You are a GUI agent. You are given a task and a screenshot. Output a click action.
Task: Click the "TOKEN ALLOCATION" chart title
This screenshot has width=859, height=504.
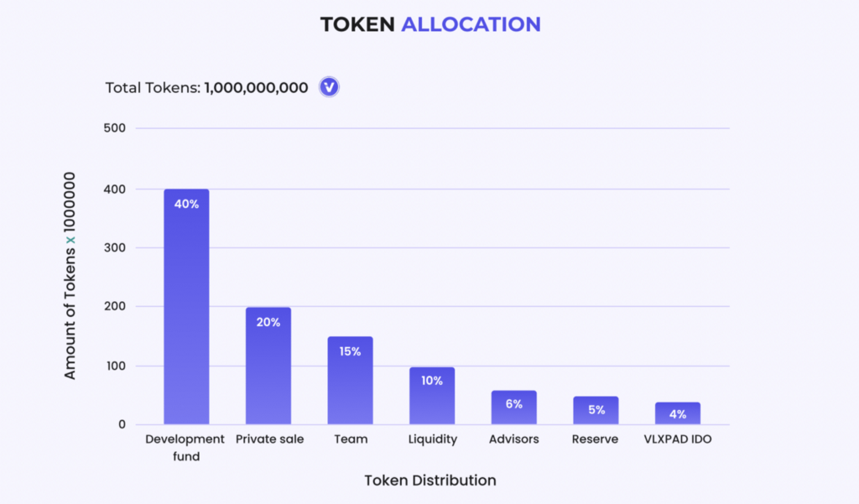pyautogui.click(x=430, y=24)
